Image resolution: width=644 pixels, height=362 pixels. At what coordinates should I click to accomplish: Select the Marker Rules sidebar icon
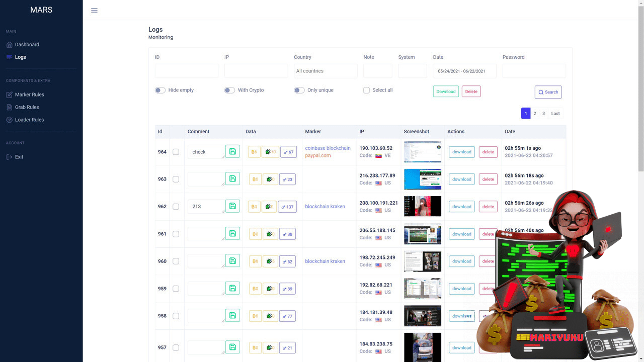point(9,95)
